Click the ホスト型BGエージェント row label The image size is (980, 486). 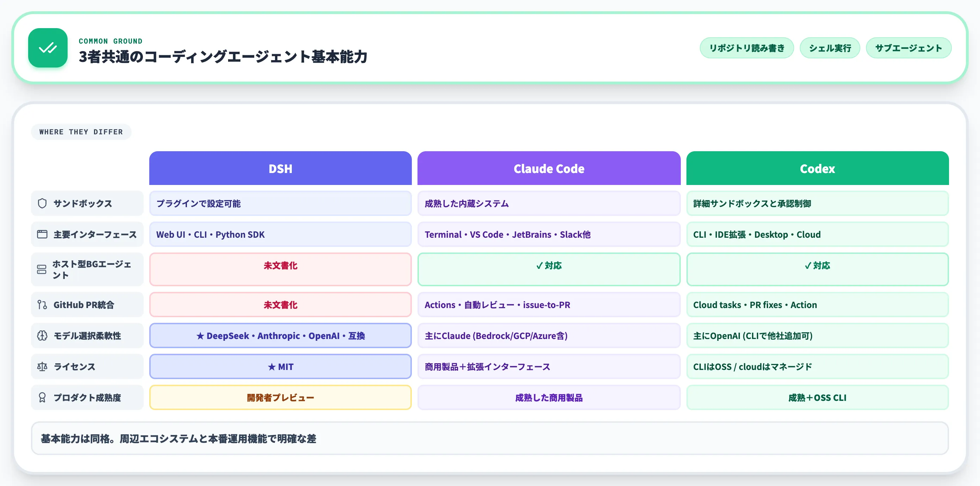tap(87, 269)
